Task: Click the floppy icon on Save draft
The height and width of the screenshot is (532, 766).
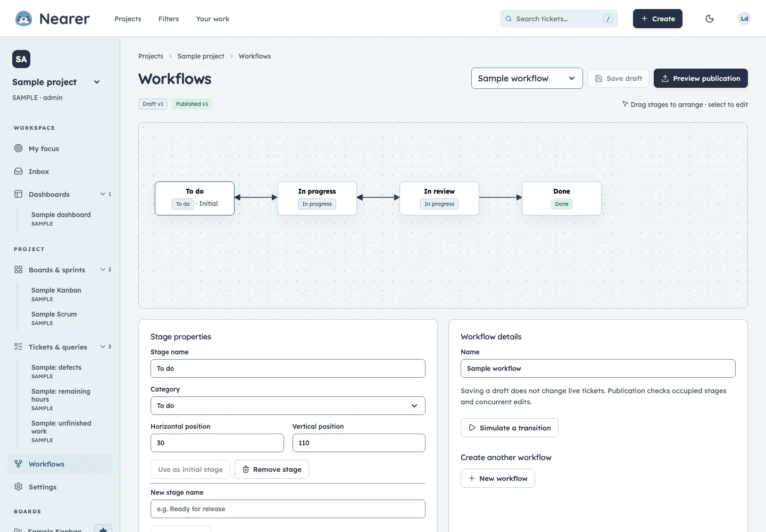Action: [x=598, y=78]
